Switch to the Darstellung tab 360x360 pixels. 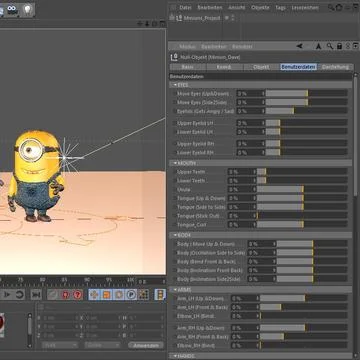tap(335, 67)
